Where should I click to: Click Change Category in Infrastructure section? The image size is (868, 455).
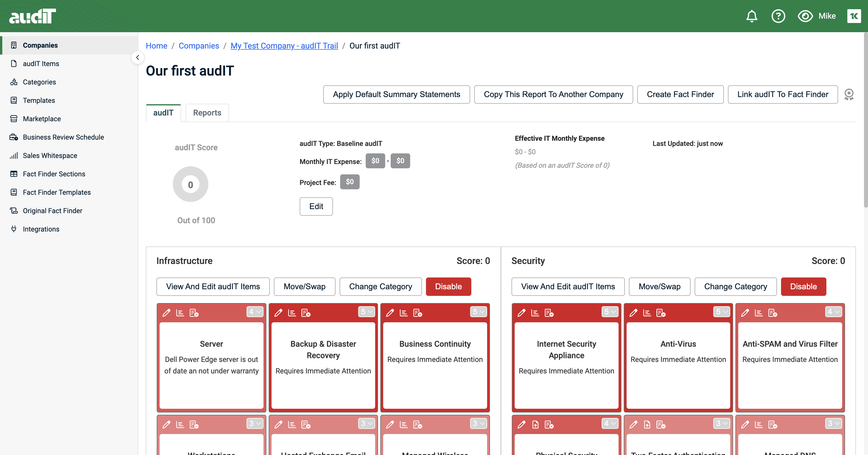tap(380, 287)
